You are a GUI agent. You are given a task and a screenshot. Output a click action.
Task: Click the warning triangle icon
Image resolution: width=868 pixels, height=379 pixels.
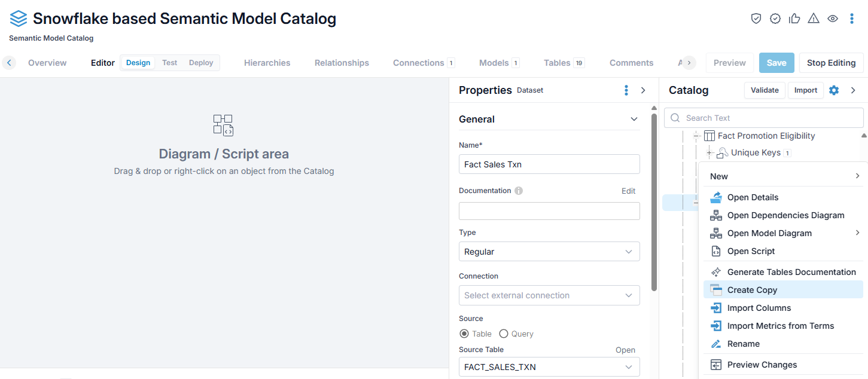coord(814,19)
